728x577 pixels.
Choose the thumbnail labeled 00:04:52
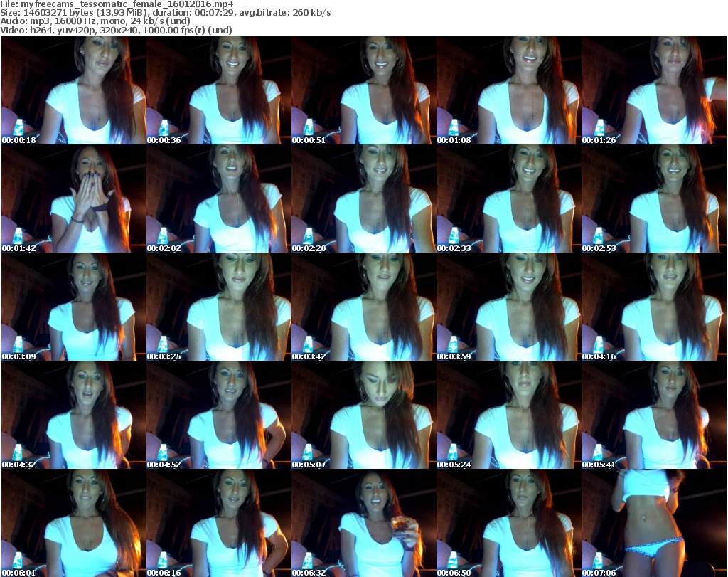point(219,415)
